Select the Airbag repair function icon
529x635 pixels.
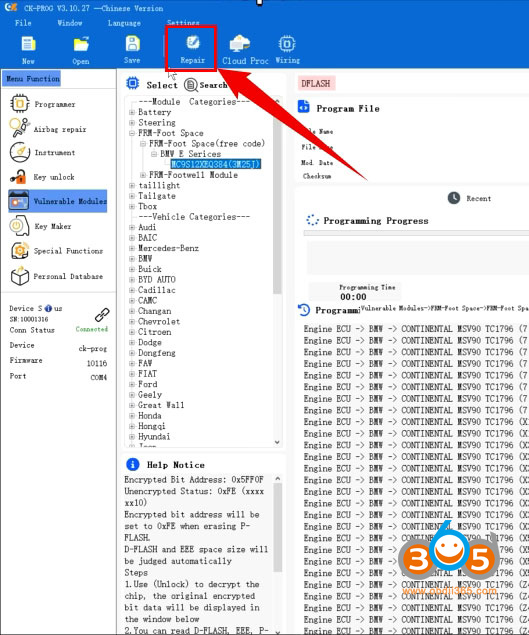19,128
